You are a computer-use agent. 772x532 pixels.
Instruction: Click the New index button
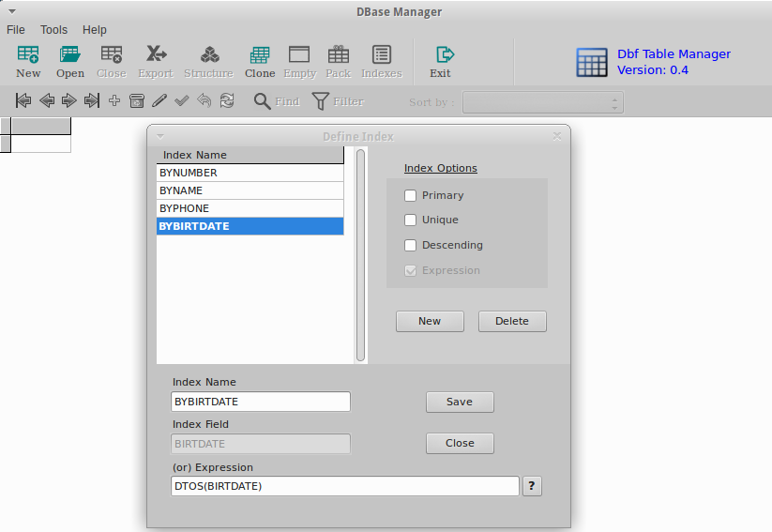430,321
